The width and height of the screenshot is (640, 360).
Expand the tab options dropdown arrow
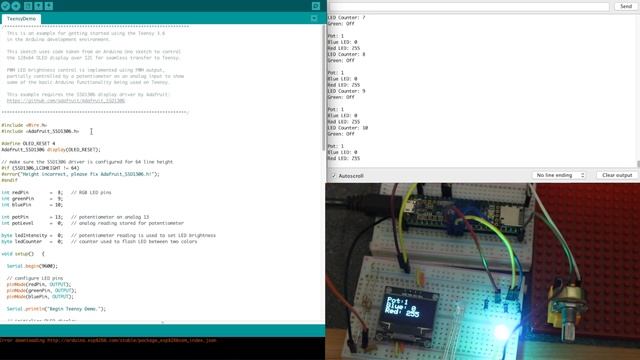pos(314,18)
